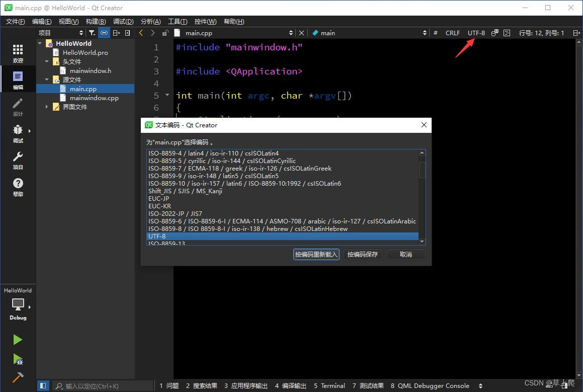Viewport: 583px width, 392px height.
Task: Click the filter tree funnel icon
Action: 92,33
